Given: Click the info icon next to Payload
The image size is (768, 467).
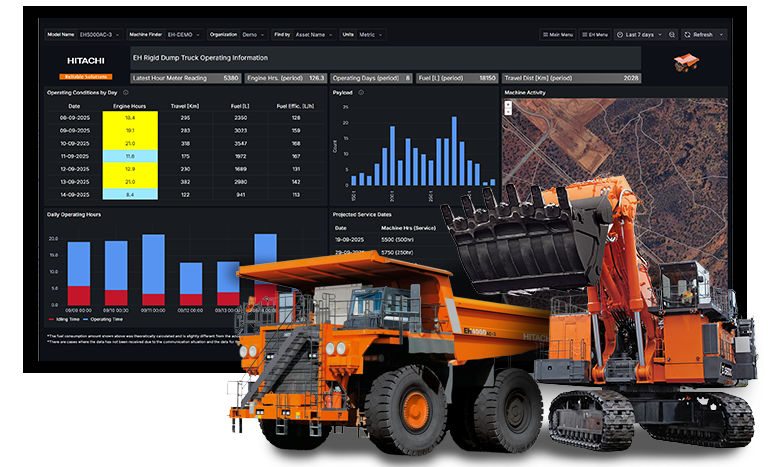Looking at the screenshot, I should pyautogui.click(x=360, y=92).
